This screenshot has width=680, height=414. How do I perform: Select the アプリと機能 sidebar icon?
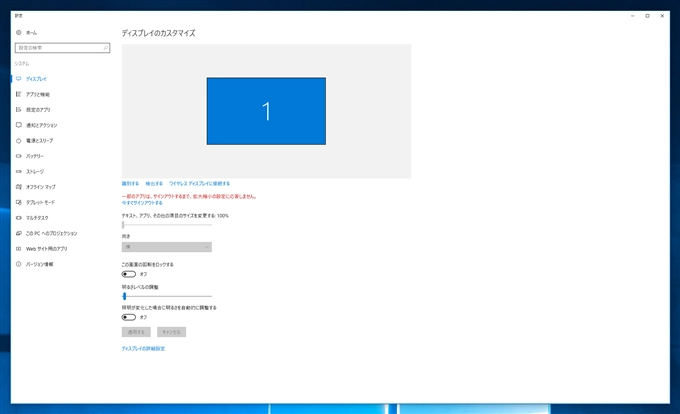tap(19, 94)
